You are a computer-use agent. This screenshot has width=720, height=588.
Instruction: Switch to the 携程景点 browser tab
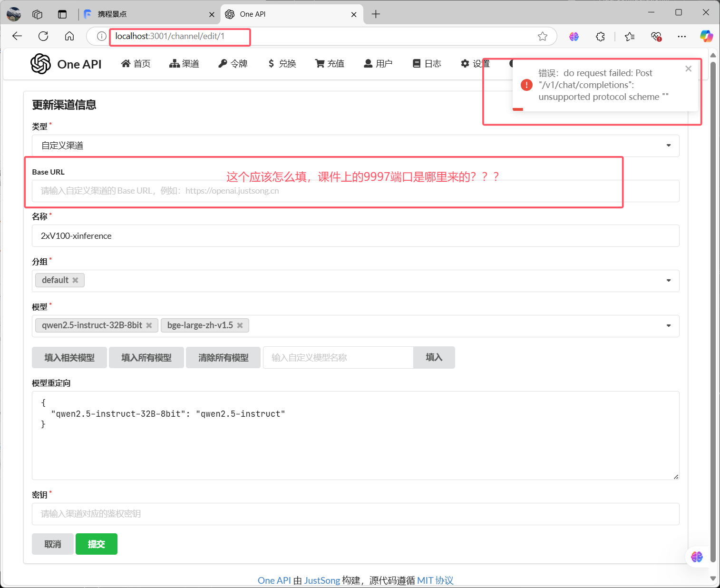(113, 14)
